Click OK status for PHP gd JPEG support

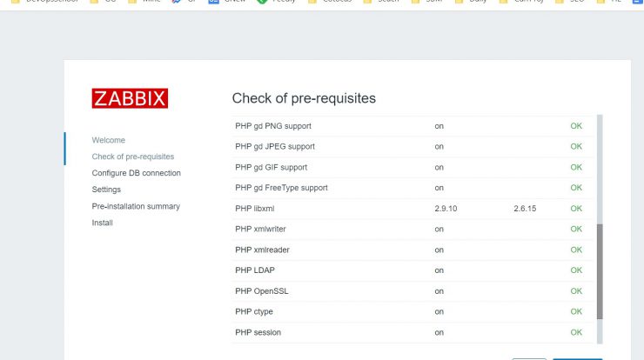click(576, 147)
